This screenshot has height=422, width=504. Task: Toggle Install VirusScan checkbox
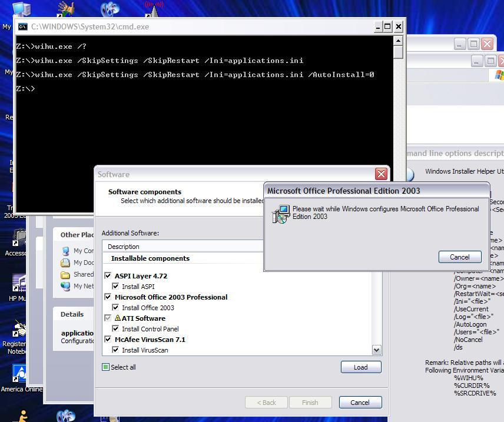[x=115, y=350]
